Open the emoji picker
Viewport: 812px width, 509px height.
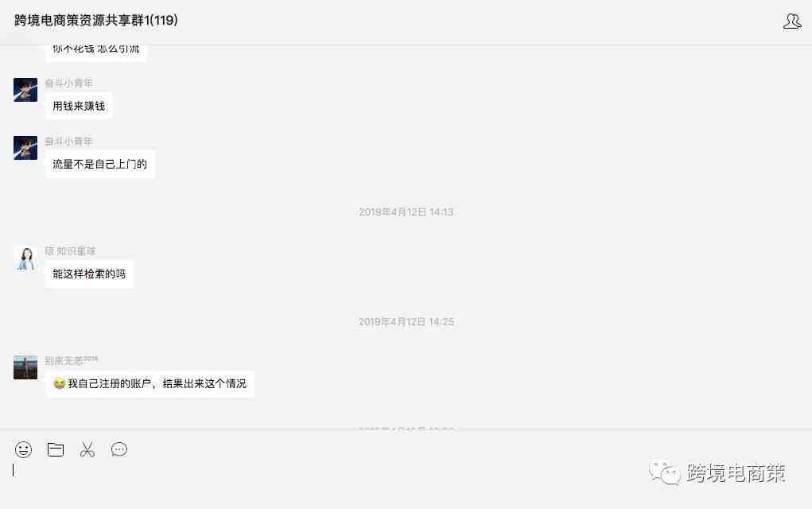pyautogui.click(x=23, y=449)
